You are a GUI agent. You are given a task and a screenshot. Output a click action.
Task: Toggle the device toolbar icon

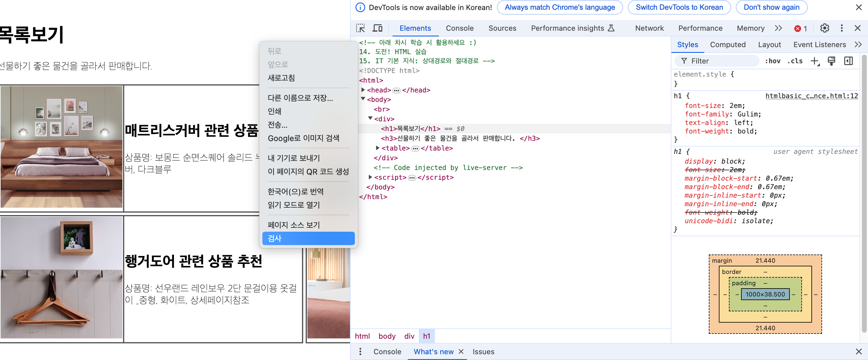click(x=377, y=28)
